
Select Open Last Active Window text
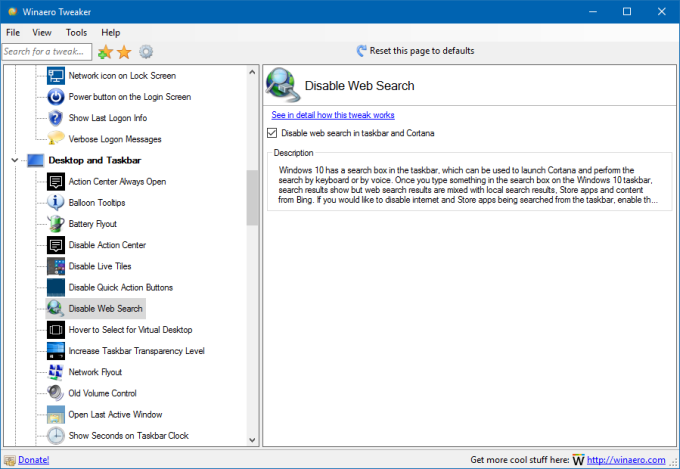tap(115, 414)
